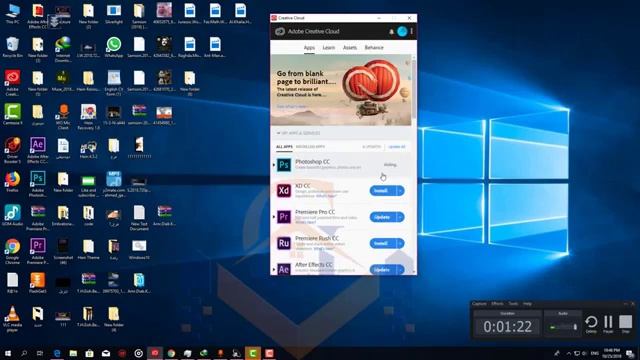Image resolution: width=640 pixels, height=360 pixels.
Task: Expand the After Effects CC row triangle
Action: pos(274,269)
